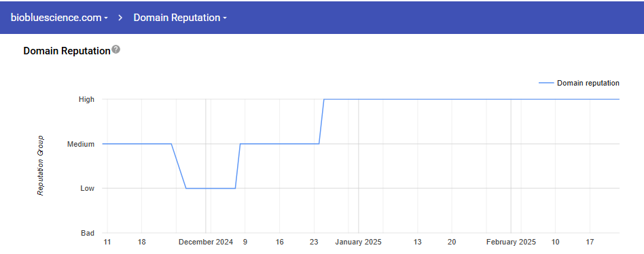Click the chart line at Low level
This screenshot has height=254, width=644.
click(x=211, y=188)
